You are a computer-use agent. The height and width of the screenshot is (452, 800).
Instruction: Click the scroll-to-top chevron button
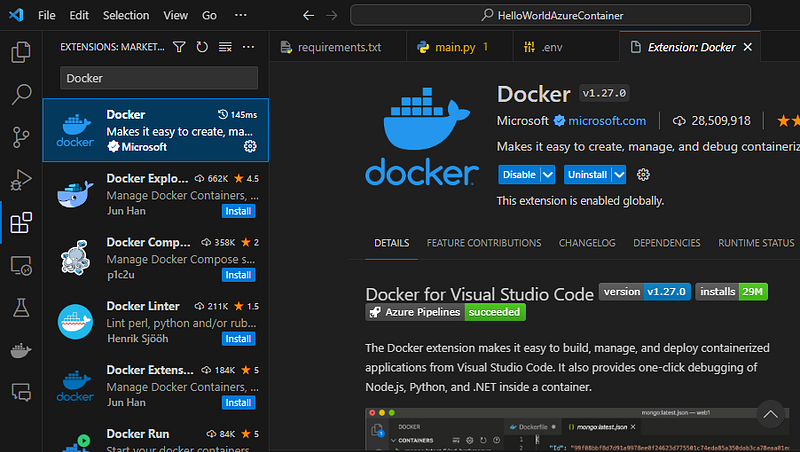[770, 414]
